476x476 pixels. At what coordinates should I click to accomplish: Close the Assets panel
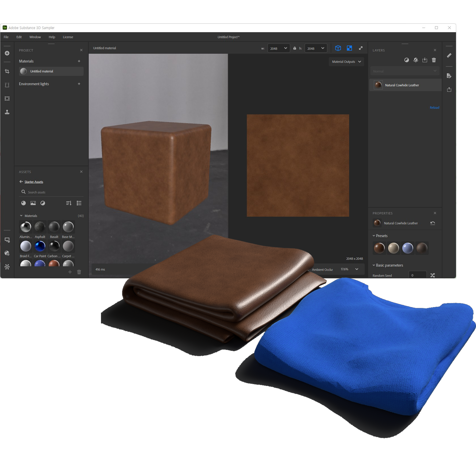(x=81, y=172)
